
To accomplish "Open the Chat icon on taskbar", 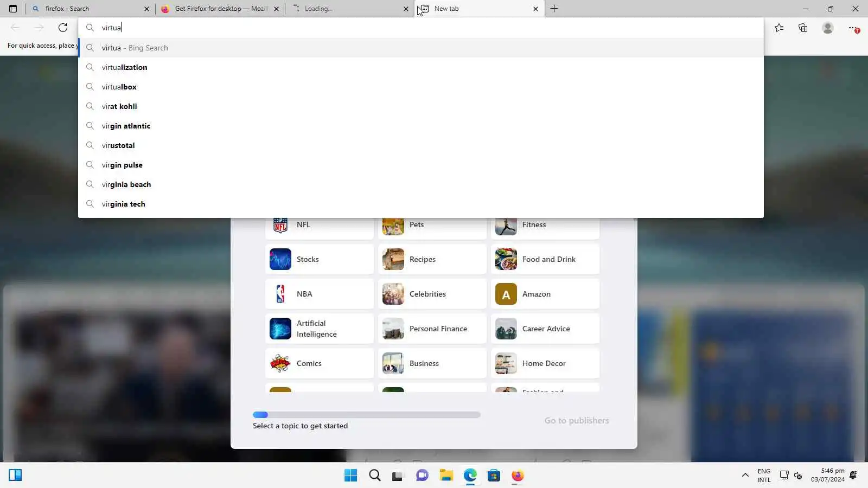I will (422, 476).
